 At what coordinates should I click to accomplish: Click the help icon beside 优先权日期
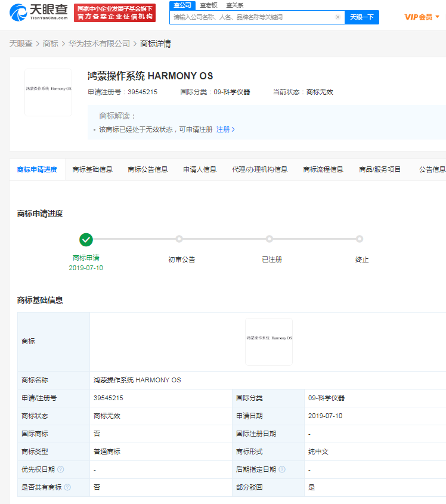[61, 469]
